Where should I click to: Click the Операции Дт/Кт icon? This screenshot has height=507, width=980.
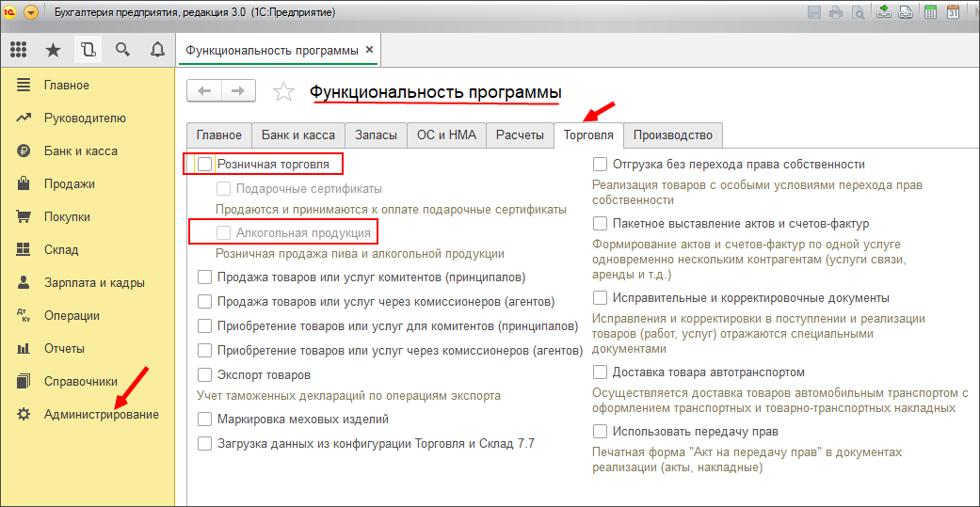24,315
